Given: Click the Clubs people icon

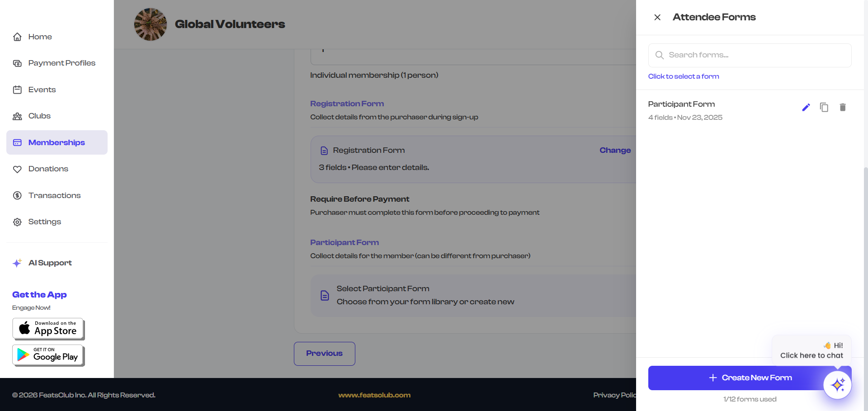Looking at the screenshot, I should 17,116.
